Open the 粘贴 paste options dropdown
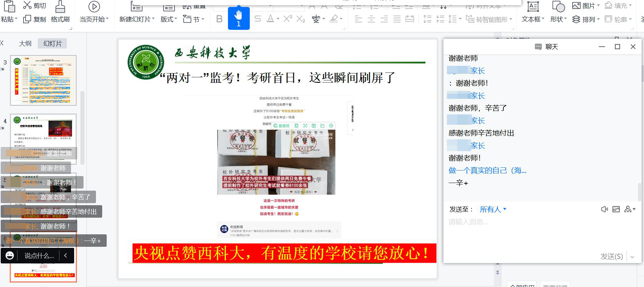 point(16,19)
